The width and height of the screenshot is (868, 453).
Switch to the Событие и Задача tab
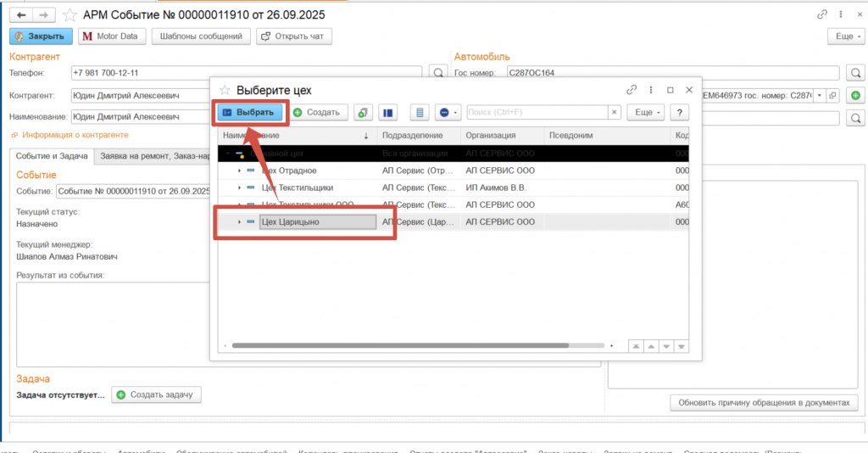tap(50, 155)
